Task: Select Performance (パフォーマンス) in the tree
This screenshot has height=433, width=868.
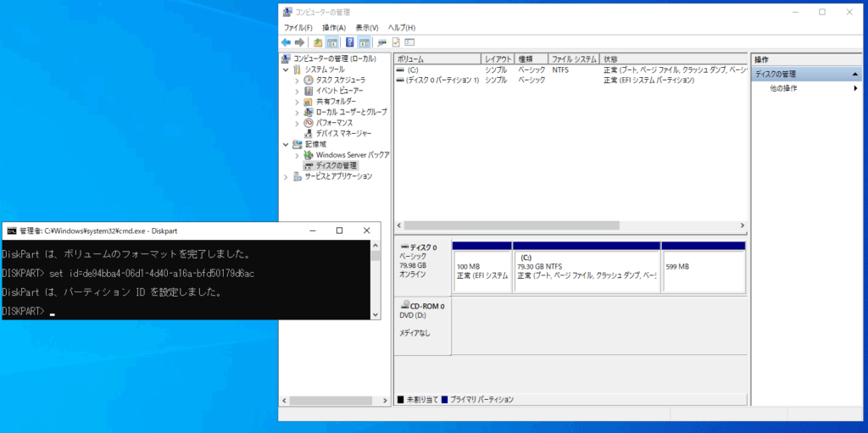Action: pyautogui.click(x=333, y=123)
